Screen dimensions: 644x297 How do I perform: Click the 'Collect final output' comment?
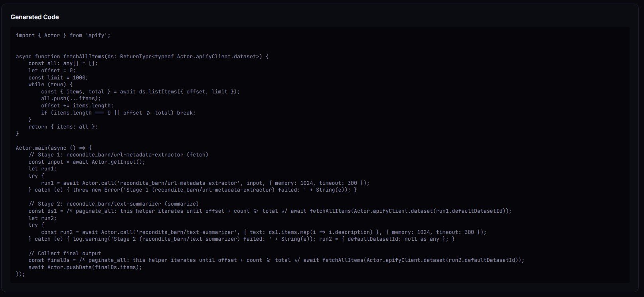65,253
